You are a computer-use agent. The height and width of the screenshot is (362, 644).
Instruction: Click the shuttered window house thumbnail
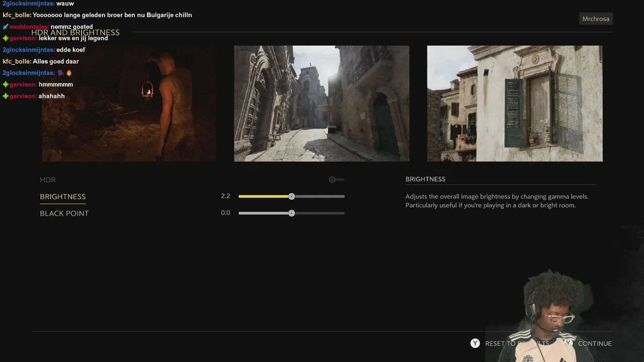515,104
